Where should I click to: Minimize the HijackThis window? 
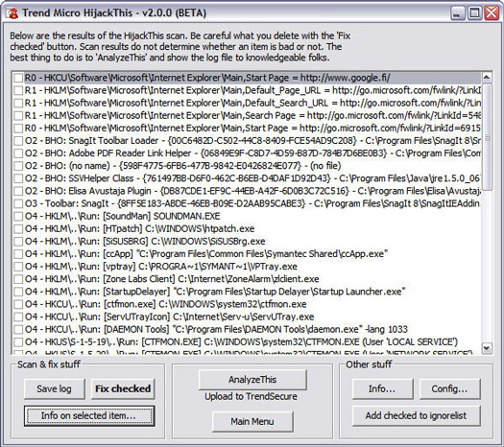coord(457,13)
